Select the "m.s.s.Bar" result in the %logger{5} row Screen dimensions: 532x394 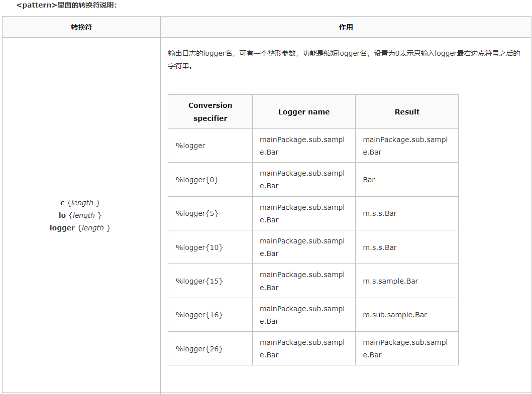click(407, 213)
